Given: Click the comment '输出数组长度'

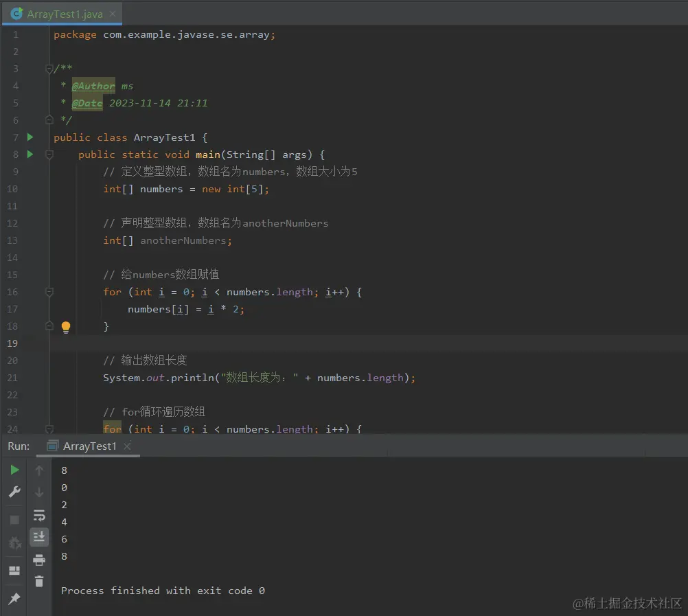Looking at the screenshot, I should [154, 361].
